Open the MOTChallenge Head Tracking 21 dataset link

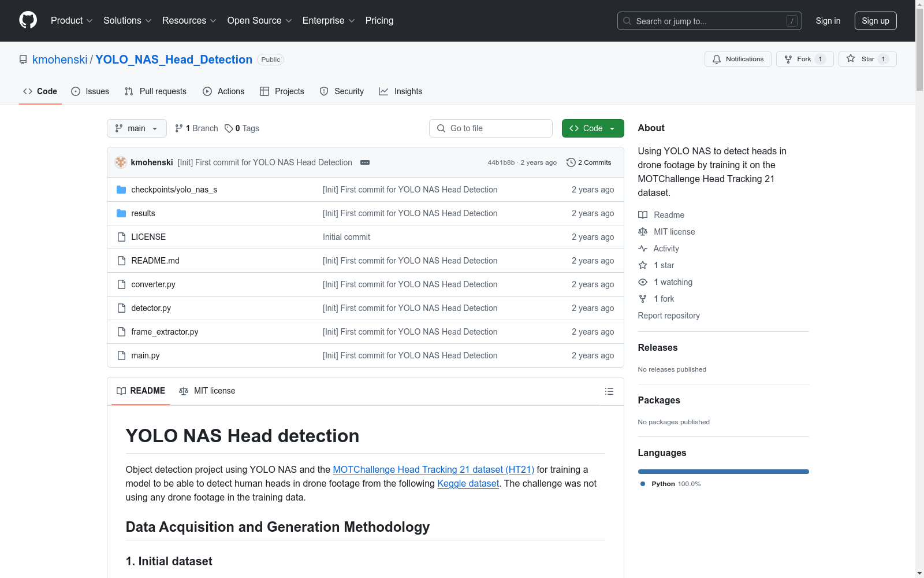point(433,469)
